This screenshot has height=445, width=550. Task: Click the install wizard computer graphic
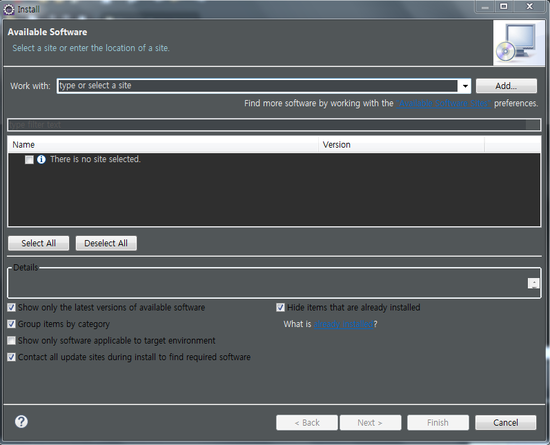518,43
